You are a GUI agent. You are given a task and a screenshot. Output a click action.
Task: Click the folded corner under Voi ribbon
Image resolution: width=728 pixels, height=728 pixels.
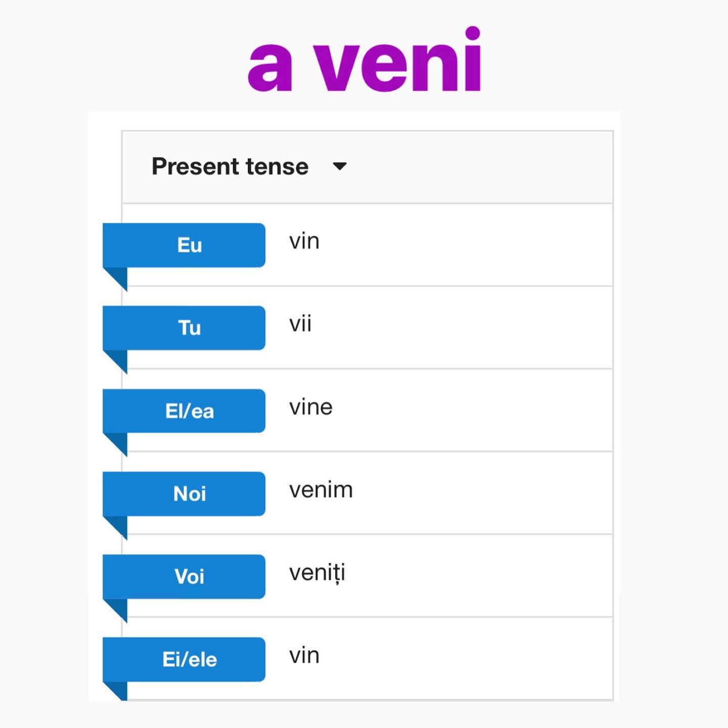pos(115,611)
